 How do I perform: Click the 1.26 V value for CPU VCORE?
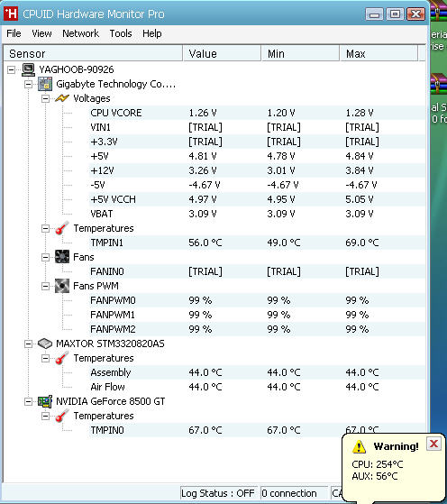click(x=203, y=113)
